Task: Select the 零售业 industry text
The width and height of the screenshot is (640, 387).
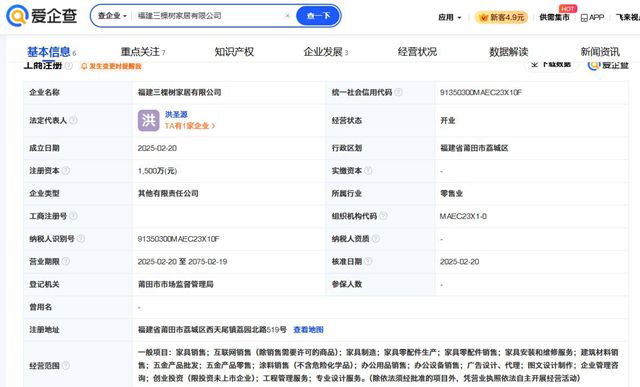Action: 451,194
